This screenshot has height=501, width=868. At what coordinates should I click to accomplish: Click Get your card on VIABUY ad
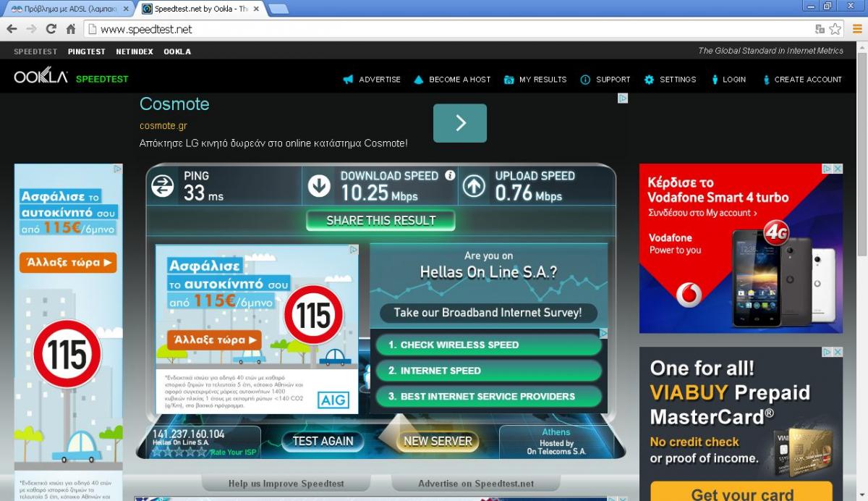click(x=741, y=493)
